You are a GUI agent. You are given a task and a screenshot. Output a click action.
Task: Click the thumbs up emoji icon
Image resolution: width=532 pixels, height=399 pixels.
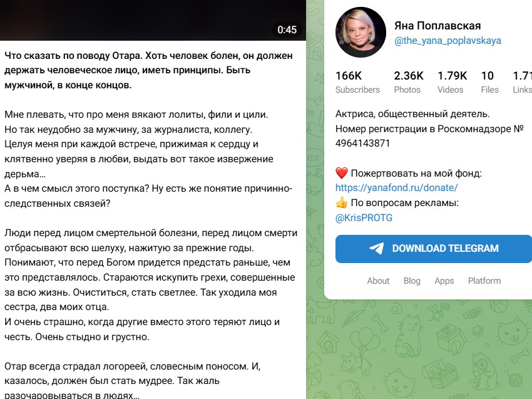[x=341, y=203]
